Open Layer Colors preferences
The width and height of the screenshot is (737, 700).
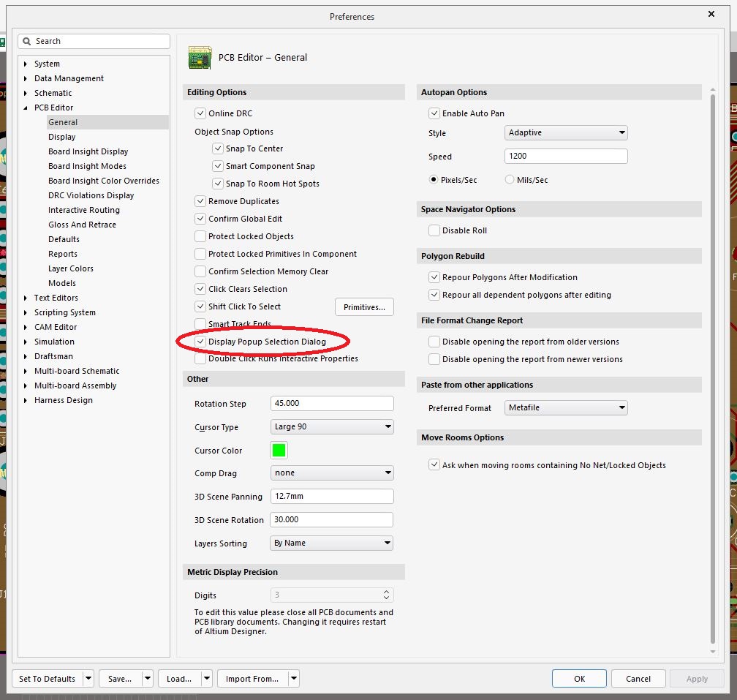pyautogui.click(x=70, y=268)
